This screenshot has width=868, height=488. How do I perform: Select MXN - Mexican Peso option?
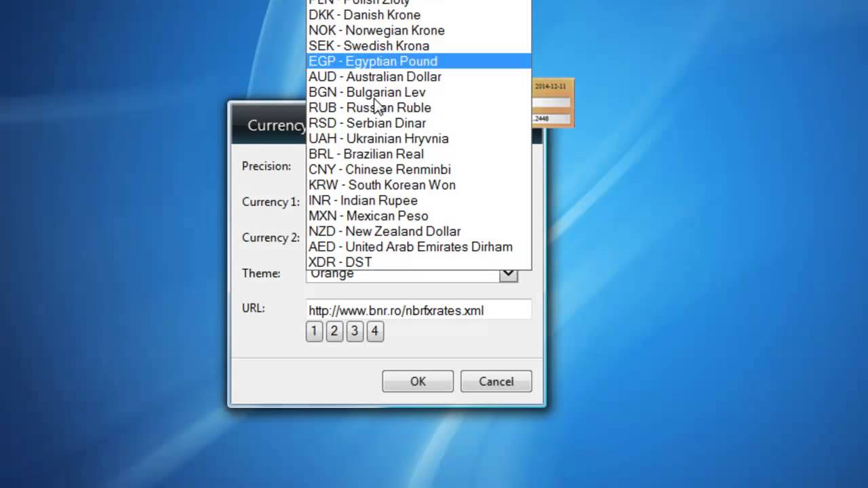click(418, 216)
